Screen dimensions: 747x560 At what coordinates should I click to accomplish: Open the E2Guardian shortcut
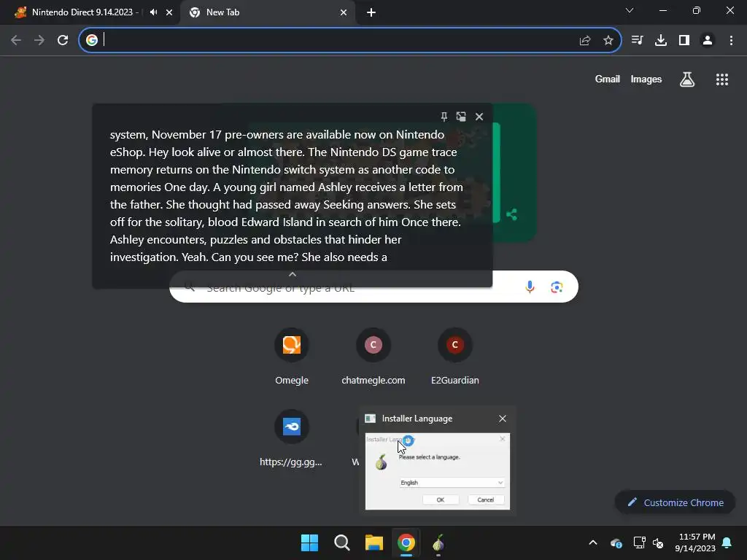click(455, 356)
